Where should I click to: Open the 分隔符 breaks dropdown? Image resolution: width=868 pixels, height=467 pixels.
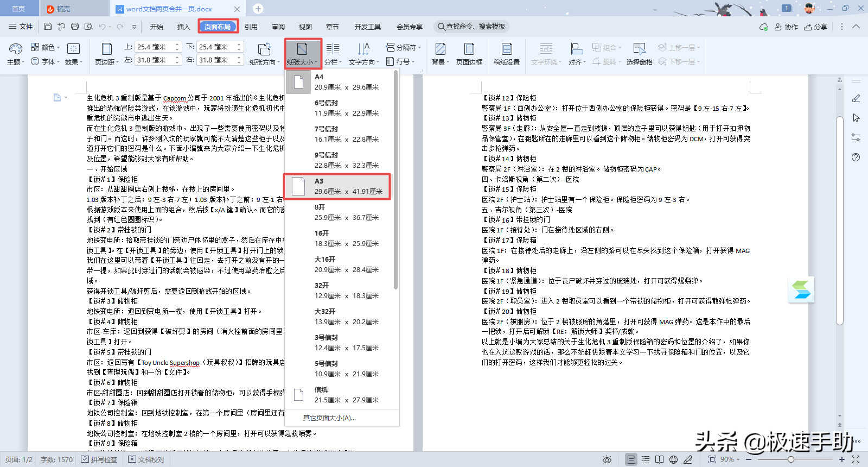(x=403, y=47)
